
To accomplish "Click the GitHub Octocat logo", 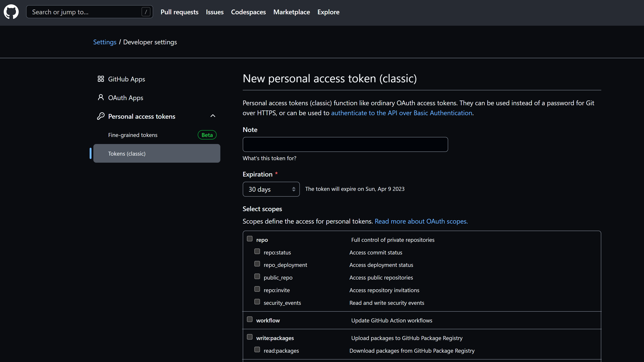I will point(11,12).
